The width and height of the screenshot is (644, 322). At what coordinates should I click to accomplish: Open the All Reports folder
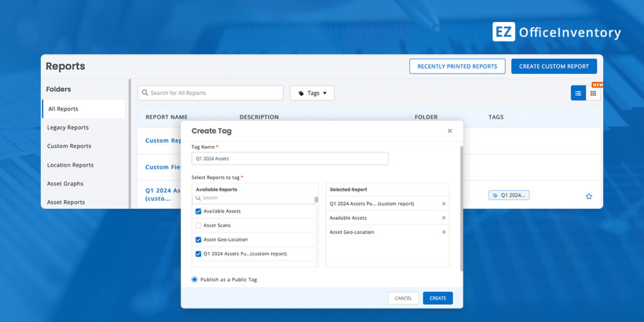click(x=84, y=109)
